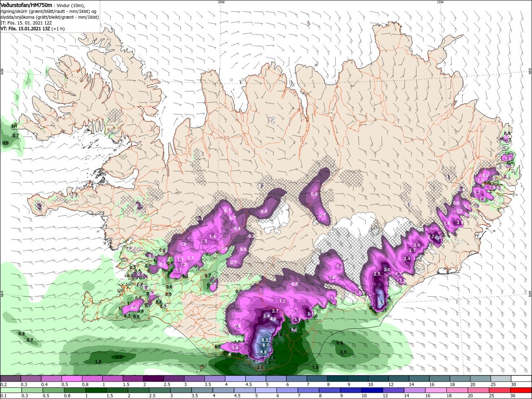Viewport: 532px width, 399px height.
Task: Click the rigning/skúrir description line in the header
Action: [x=49, y=11]
